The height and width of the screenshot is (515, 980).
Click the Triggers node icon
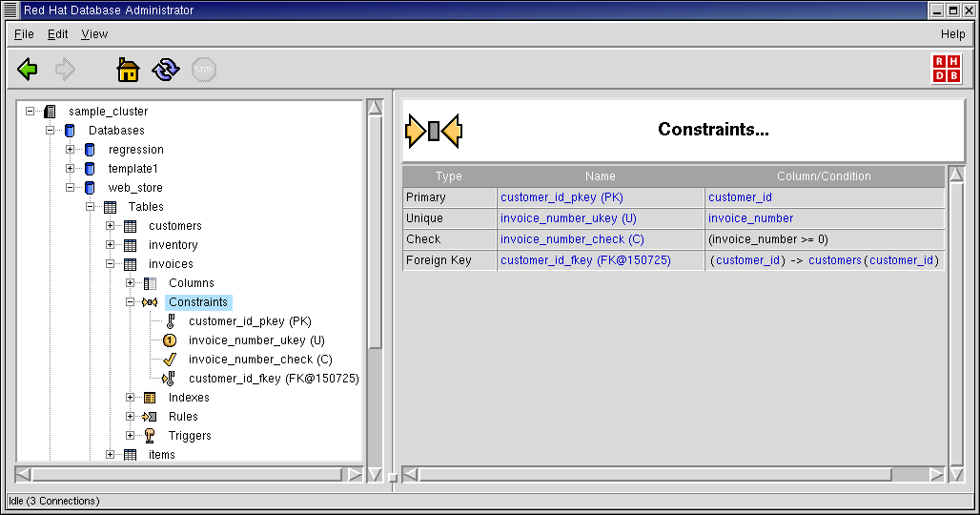150,436
